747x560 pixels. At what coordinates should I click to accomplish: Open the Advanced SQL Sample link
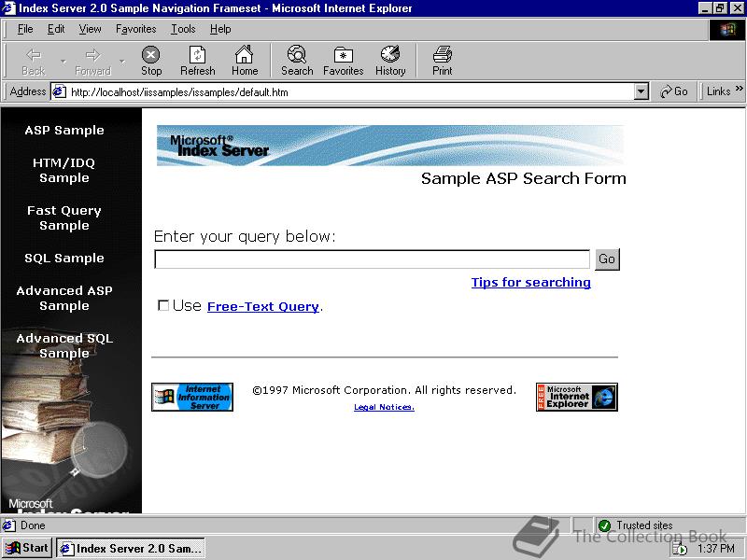coord(64,345)
